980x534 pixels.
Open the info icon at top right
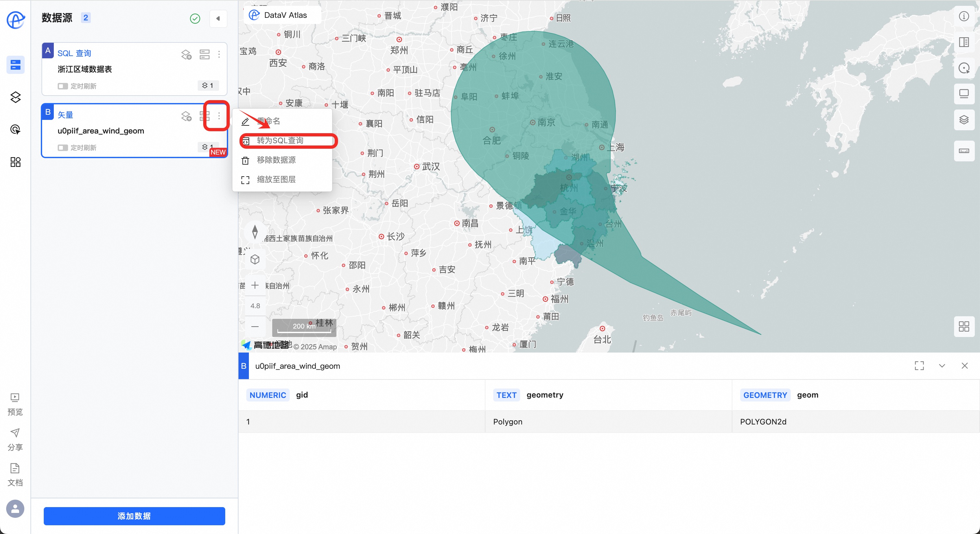[x=964, y=16]
